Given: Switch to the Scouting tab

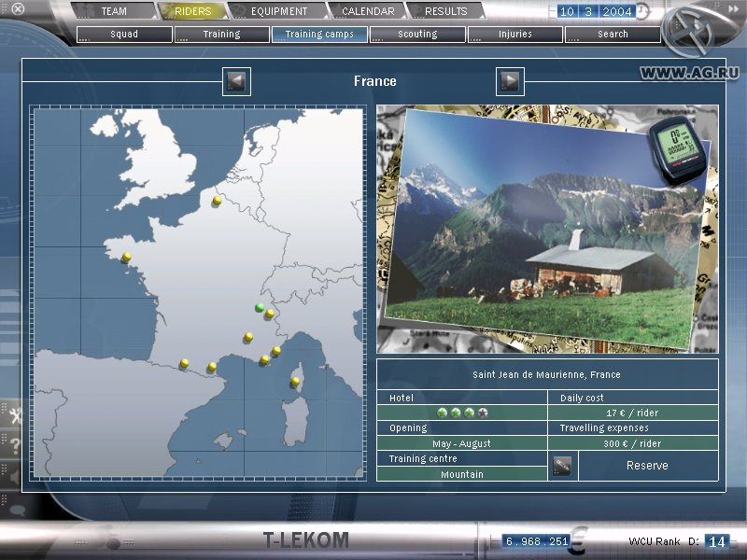Looking at the screenshot, I should coord(417,35).
